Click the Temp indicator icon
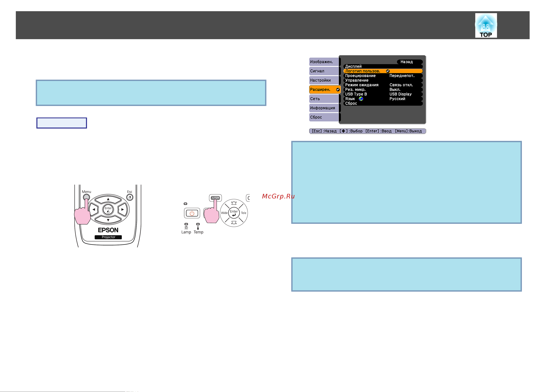555x392 pixels. 198,228
